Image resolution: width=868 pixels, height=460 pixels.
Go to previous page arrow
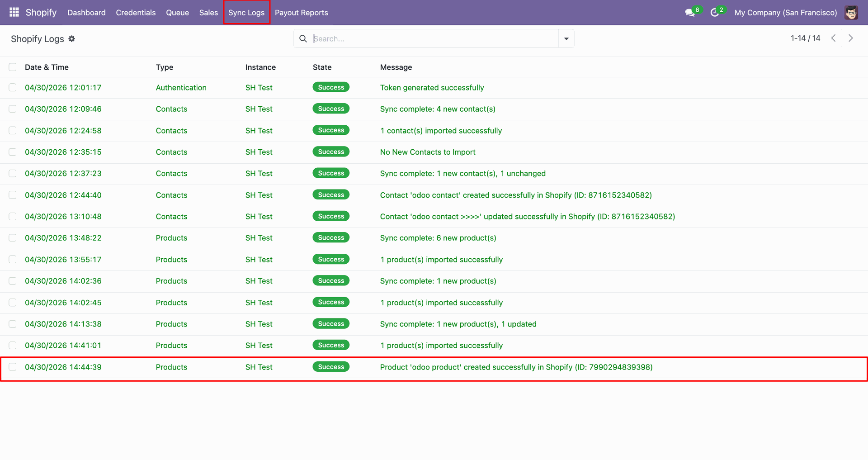click(x=834, y=38)
